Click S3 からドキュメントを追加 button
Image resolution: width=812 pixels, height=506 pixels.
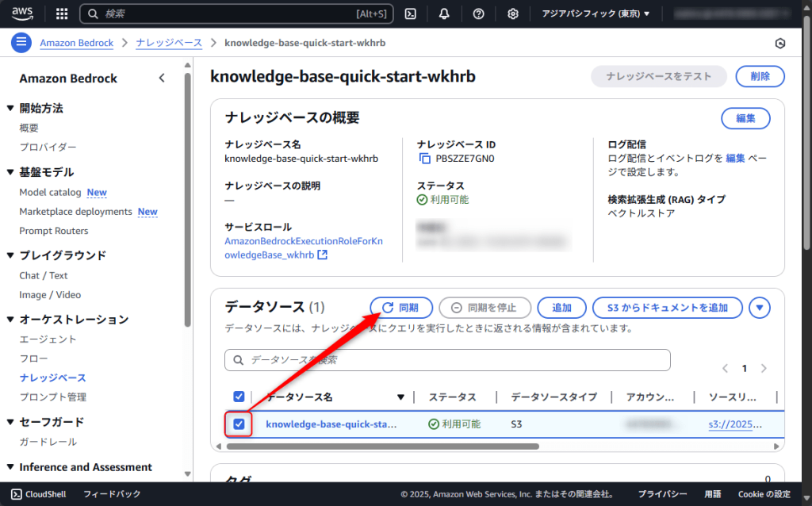pyautogui.click(x=668, y=308)
